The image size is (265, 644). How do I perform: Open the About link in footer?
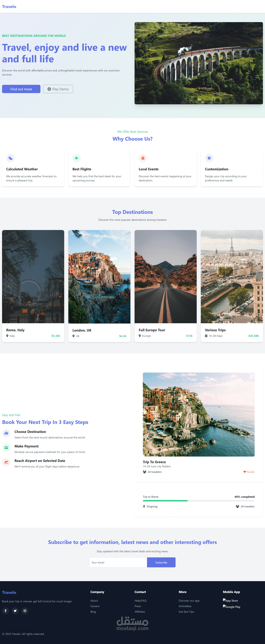(x=94, y=600)
